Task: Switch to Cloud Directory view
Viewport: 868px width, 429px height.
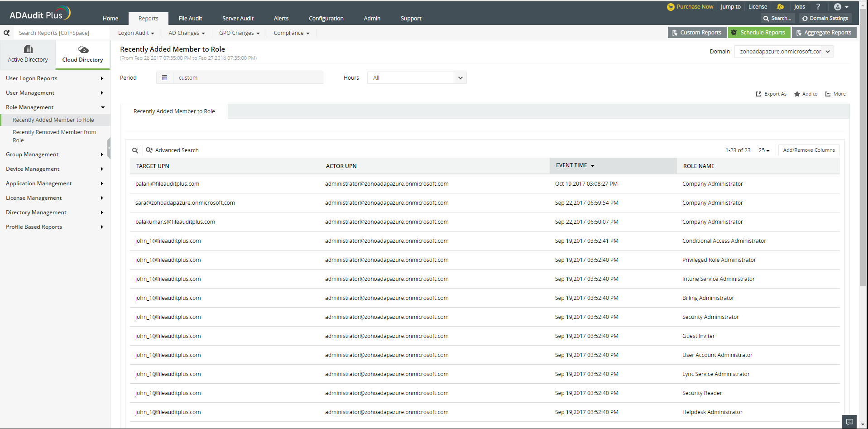Action: [x=83, y=54]
